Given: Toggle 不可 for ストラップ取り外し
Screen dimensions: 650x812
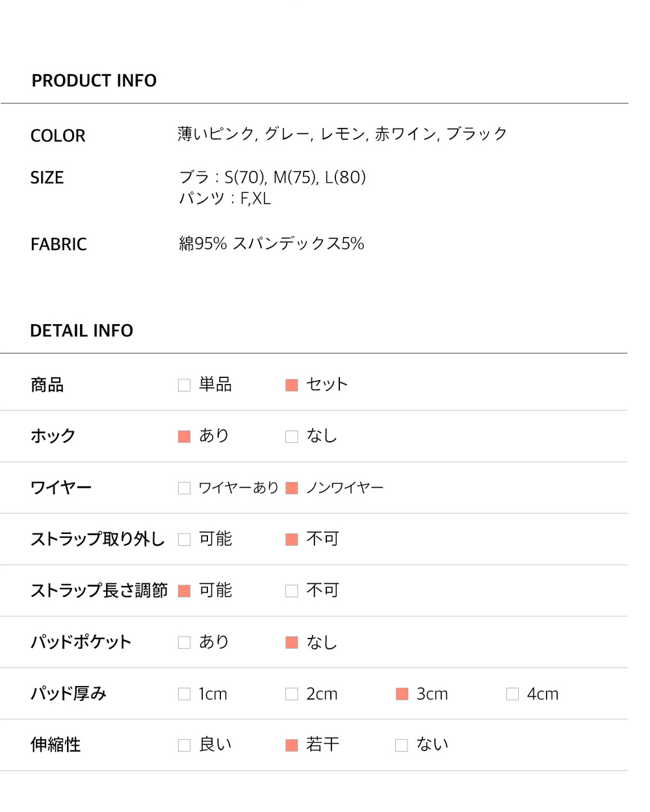Looking at the screenshot, I should [x=292, y=539].
